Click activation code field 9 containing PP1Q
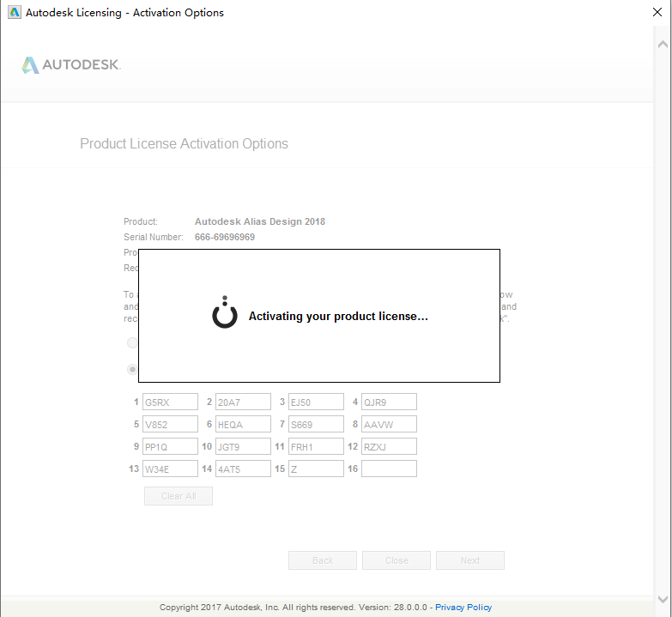 pyautogui.click(x=170, y=446)
